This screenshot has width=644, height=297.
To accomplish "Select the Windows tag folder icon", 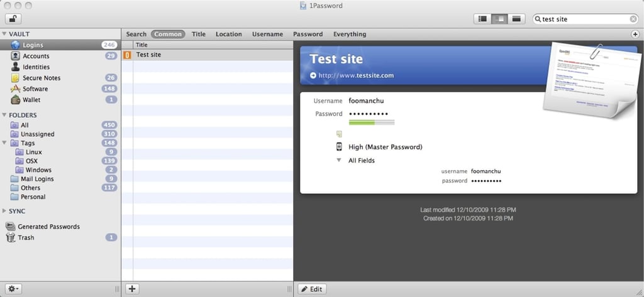I will (x=19, y=170).
